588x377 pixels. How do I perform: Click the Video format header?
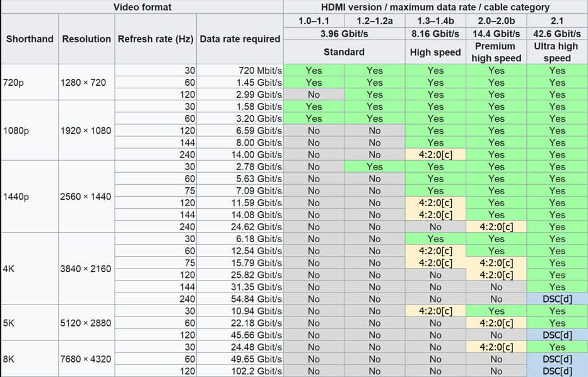click(x=142, y=7)
